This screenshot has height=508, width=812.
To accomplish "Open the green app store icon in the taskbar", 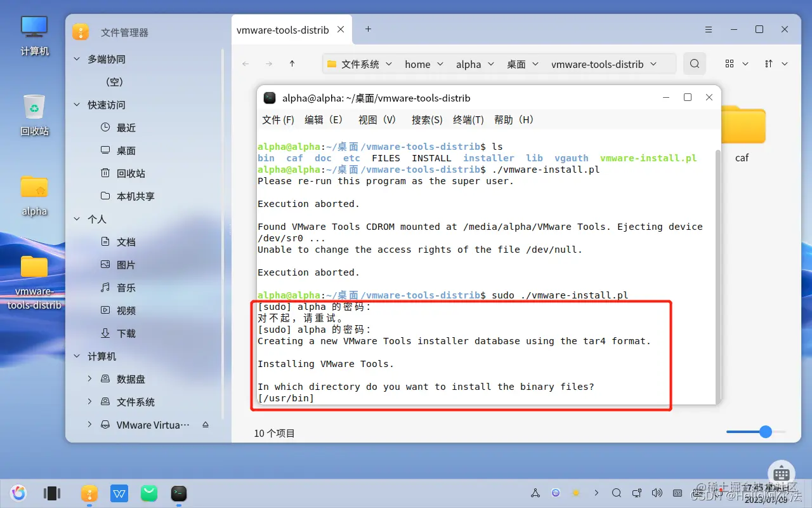I will [x=149, y=493].
